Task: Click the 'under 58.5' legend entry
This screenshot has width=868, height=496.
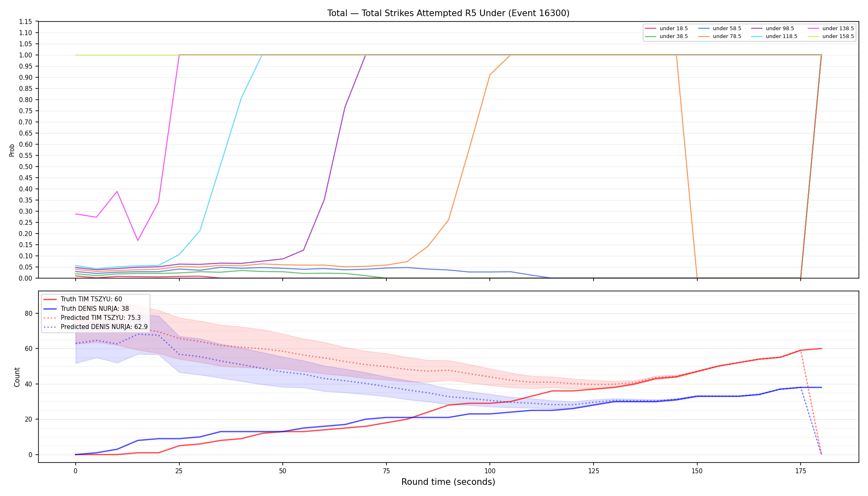Action: 720,29
